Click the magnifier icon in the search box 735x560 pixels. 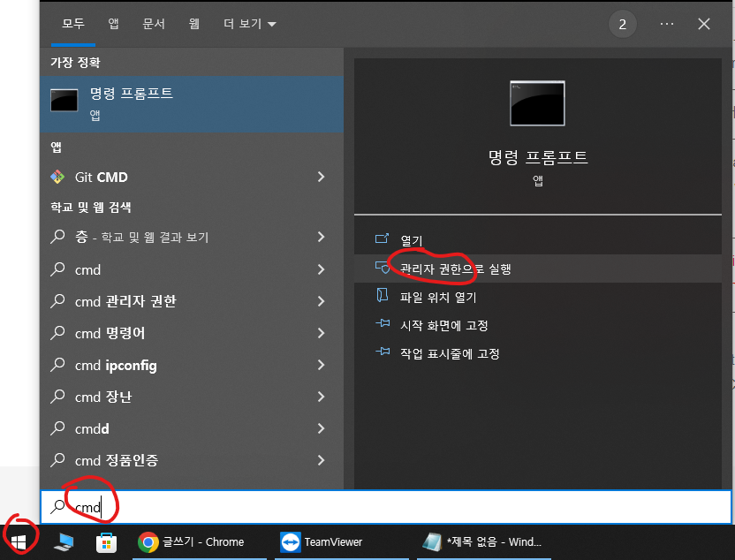(57, 506)
